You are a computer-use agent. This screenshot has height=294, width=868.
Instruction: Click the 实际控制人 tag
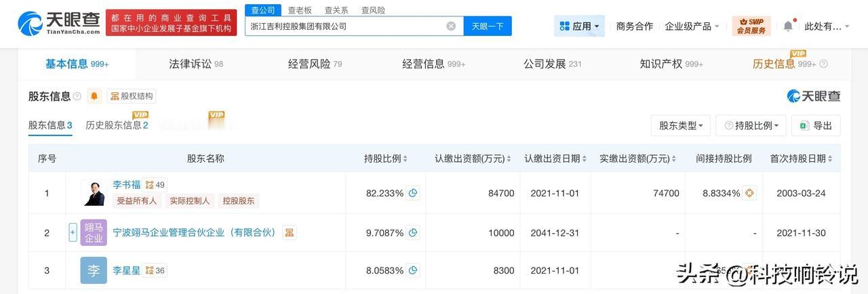click(189, 201)
